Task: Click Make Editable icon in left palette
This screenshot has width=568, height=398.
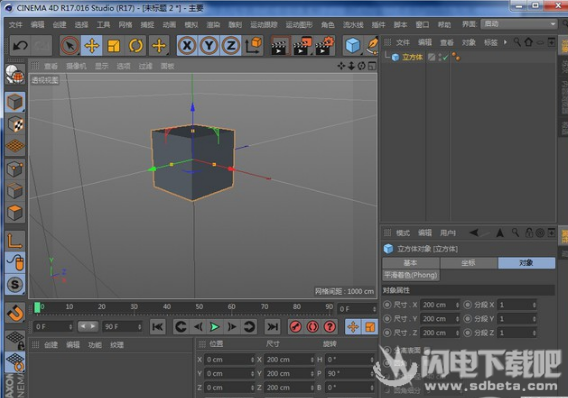Action: 14,75
